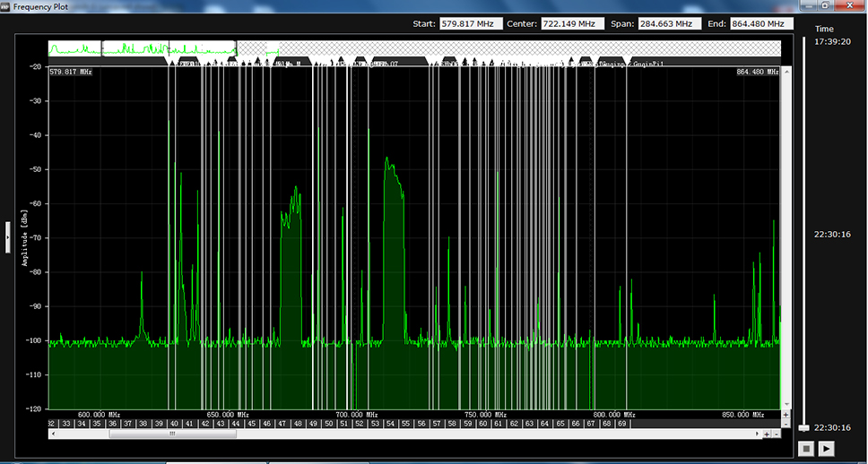Click the horizontal frequency zoom-in plus button

click(767, 434)
